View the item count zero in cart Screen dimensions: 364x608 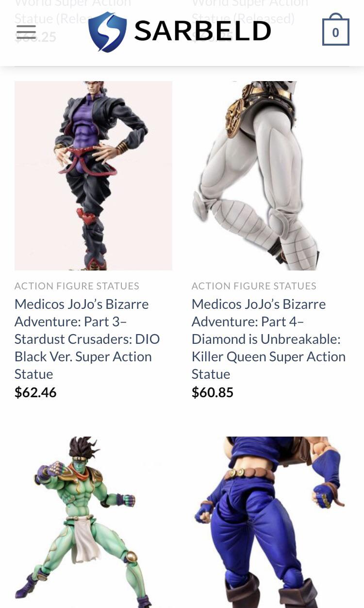click(x=335, y=33)
